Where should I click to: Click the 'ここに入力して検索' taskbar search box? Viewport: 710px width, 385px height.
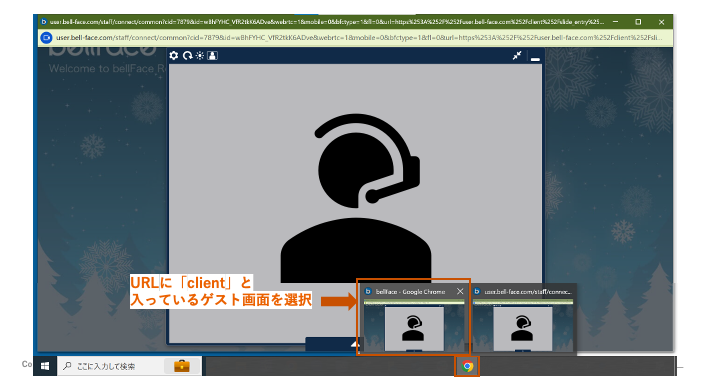130,366
